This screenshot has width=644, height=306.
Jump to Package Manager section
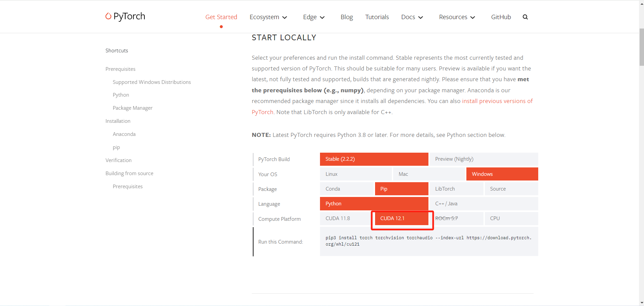133,108
